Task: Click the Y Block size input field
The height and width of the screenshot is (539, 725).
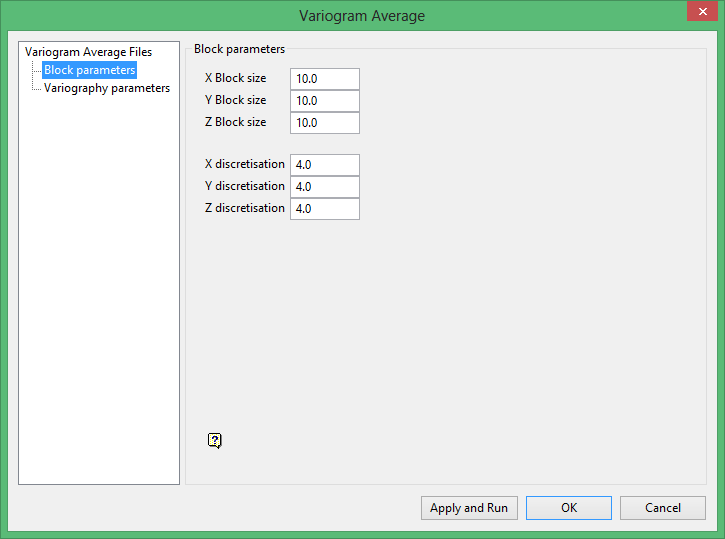Action: coord(325,101)
